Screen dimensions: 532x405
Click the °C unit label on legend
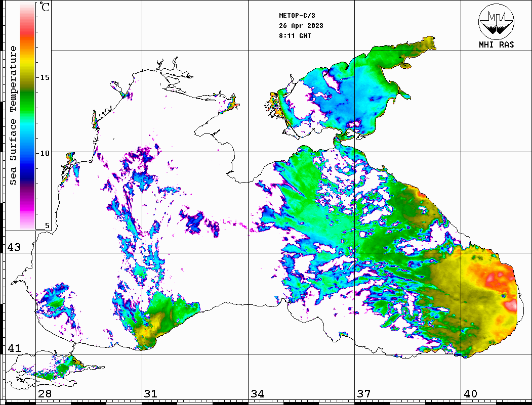[45, 7]
